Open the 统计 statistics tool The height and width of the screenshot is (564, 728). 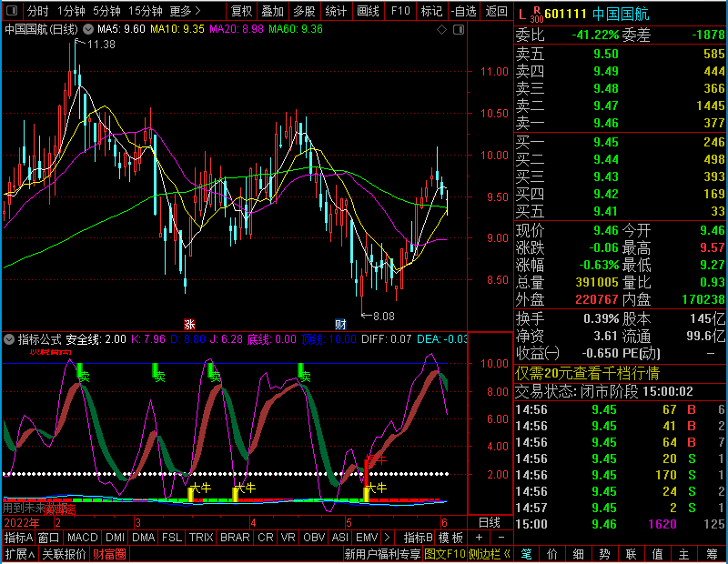pos(336,11)
